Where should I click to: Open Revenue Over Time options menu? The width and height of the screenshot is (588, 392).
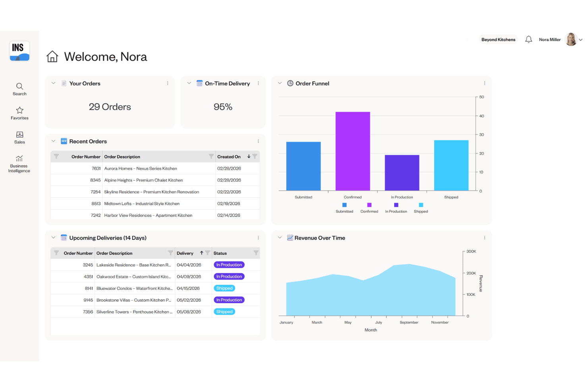(485, 238)
